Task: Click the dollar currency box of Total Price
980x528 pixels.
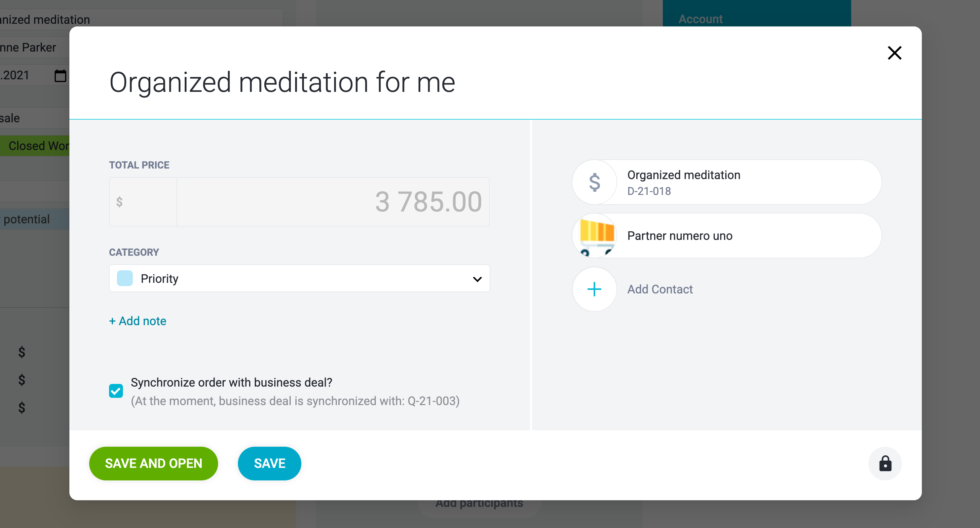Action: [143, 202]
